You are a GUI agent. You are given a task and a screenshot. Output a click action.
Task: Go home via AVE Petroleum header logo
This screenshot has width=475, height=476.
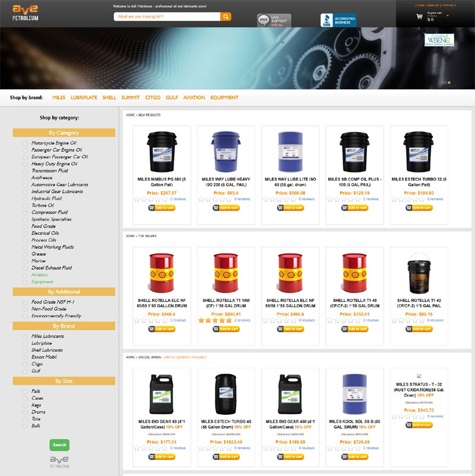click(26, 11)
